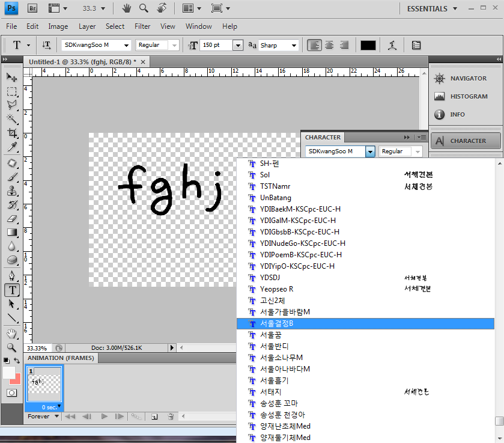The image size is (504, 443).
Task: Click the background color swatch
Action: point(17,380)
